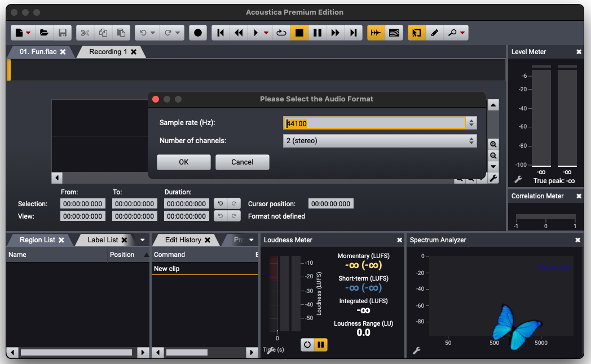Adjust the Sample rate stepper arrows
This screenshot has width=591, height=364.
471,123
